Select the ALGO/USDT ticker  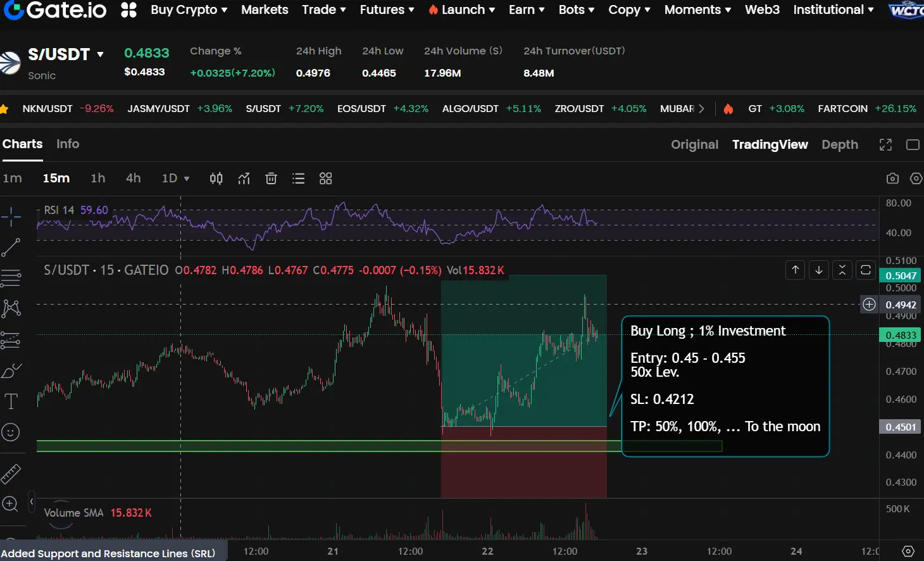(492, 109)
